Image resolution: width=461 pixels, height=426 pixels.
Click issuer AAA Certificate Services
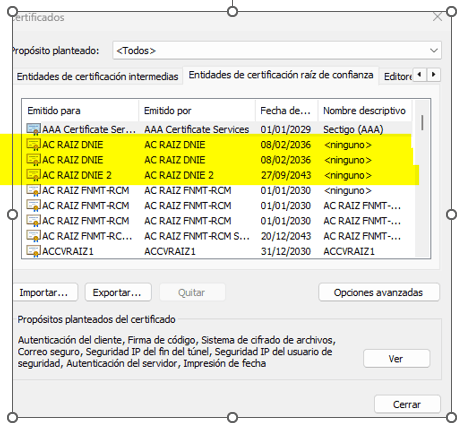coord(197,129)
